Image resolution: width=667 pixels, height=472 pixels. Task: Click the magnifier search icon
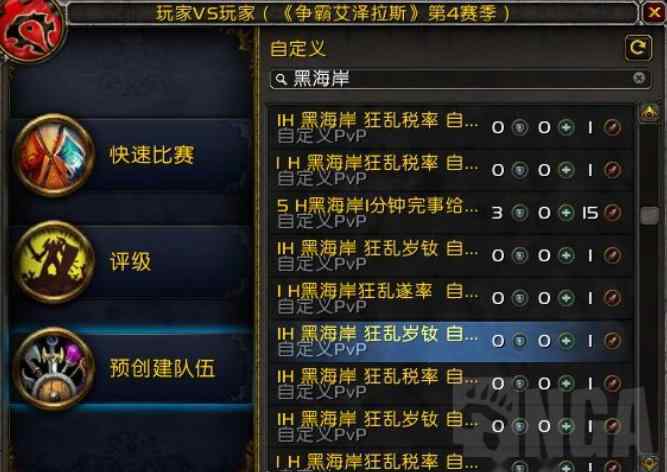pyautogui.click(x=281, y=79)
